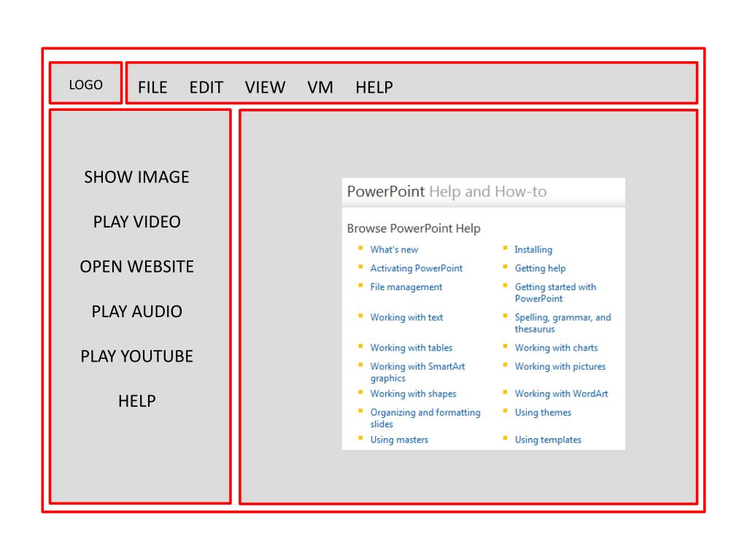Click the LOGO box
Screen dimensions: 747x560
[86, 83]
